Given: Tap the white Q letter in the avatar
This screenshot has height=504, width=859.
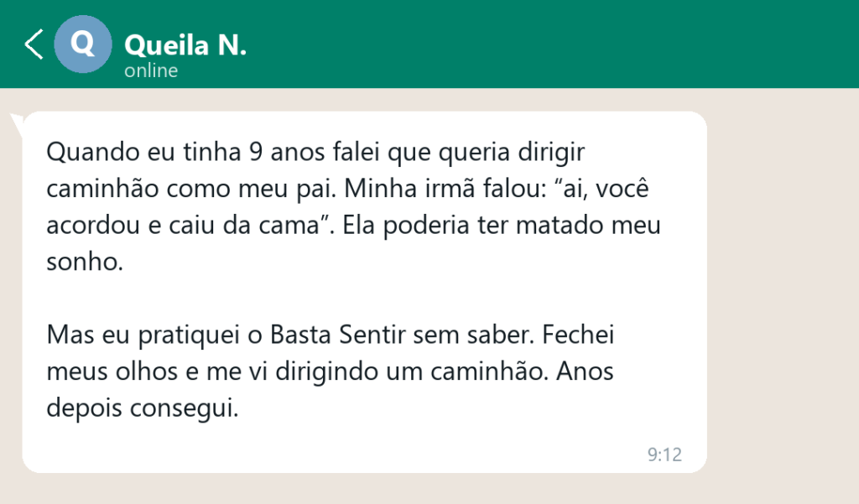Looking at the screenshot, I should pyautogui.click(x=83, y=44).
